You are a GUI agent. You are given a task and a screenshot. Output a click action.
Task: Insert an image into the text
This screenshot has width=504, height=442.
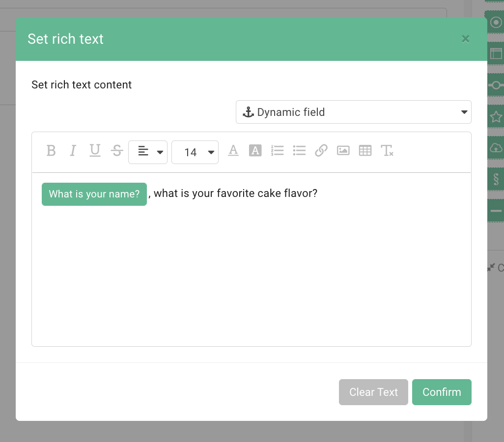[x=343, y=151]
